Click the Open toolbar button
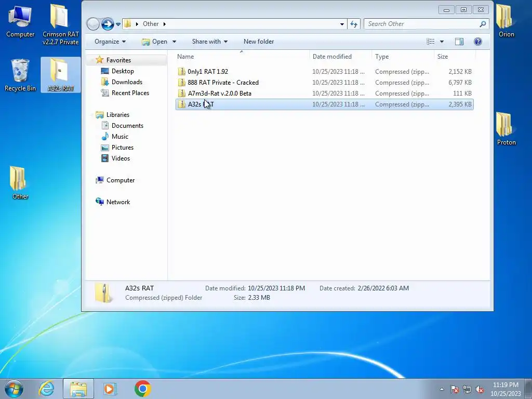The image size is (532, 399). point(155,42)
